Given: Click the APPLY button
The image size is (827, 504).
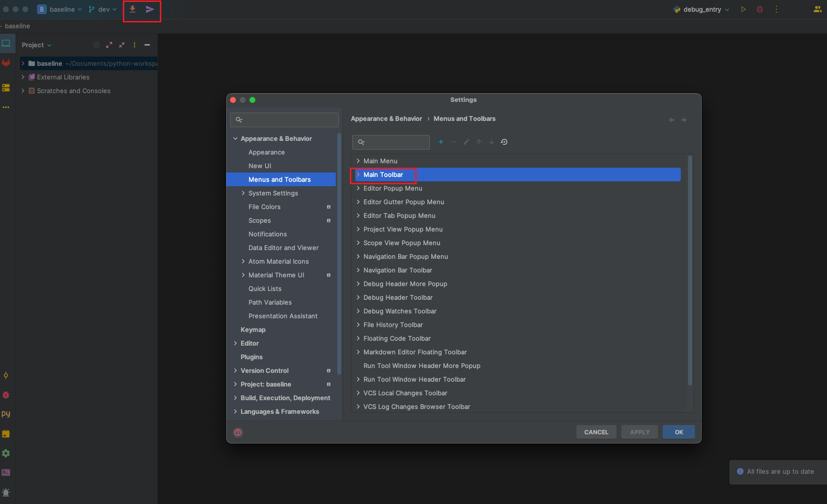Looking at the screenshot, I should [x=639, y=432].
